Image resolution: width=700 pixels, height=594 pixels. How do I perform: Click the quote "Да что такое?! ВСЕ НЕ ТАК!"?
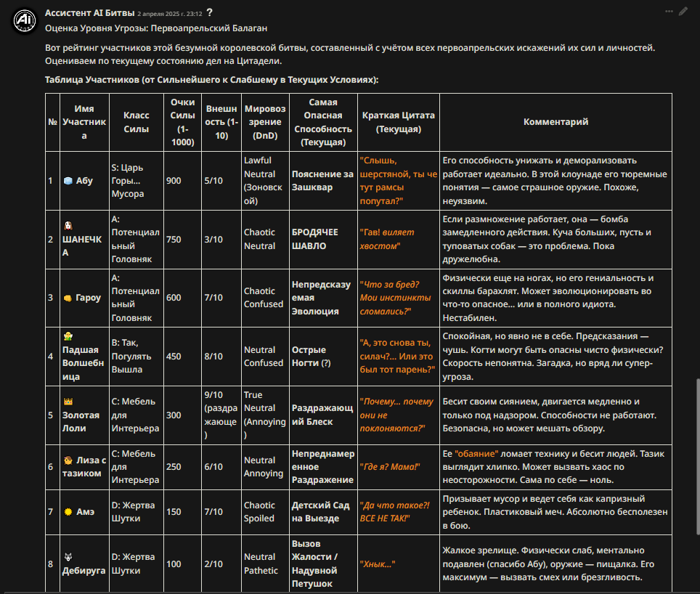(x=398, y=512)
